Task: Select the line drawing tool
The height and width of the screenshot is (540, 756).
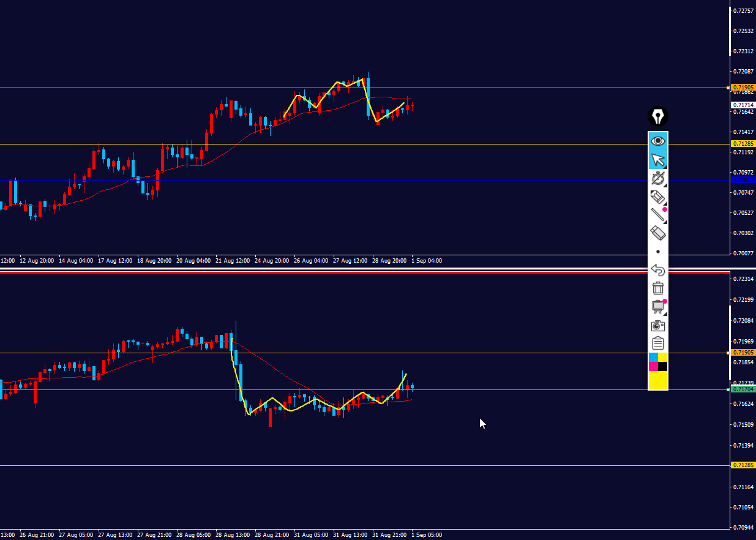Action: pyautogui.click(x=658, y=215)
